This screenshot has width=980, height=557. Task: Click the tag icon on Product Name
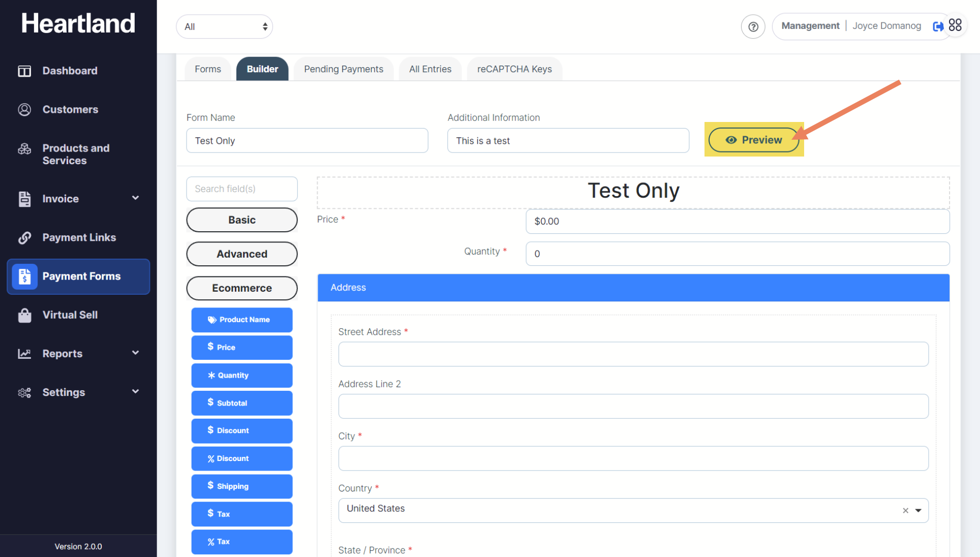[x=212, y=320]
